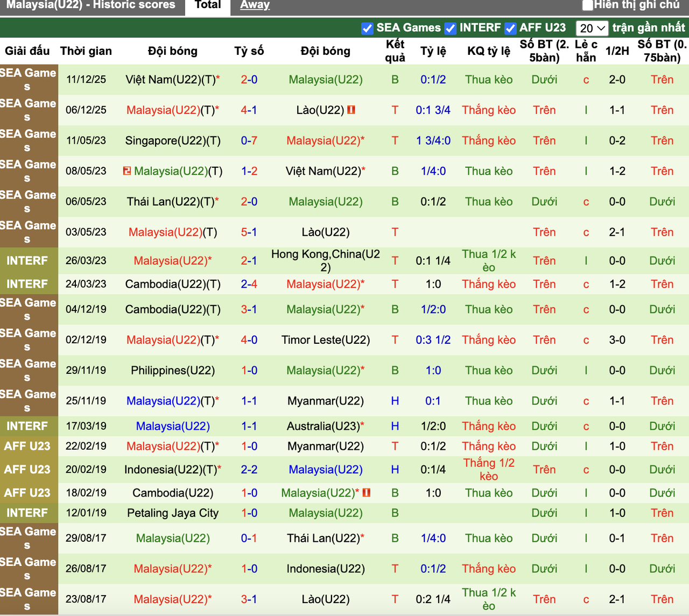Click the SEA Games label in the 29/11/19 row

point(27,370)
